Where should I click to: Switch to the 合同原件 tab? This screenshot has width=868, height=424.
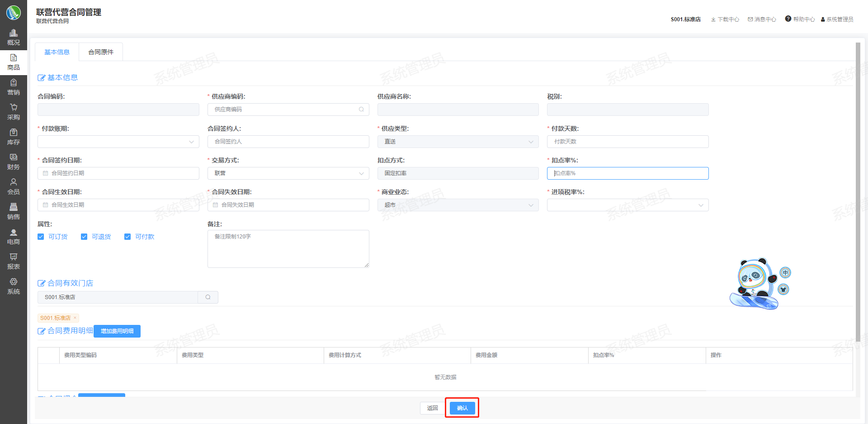[x=101, y=52]
